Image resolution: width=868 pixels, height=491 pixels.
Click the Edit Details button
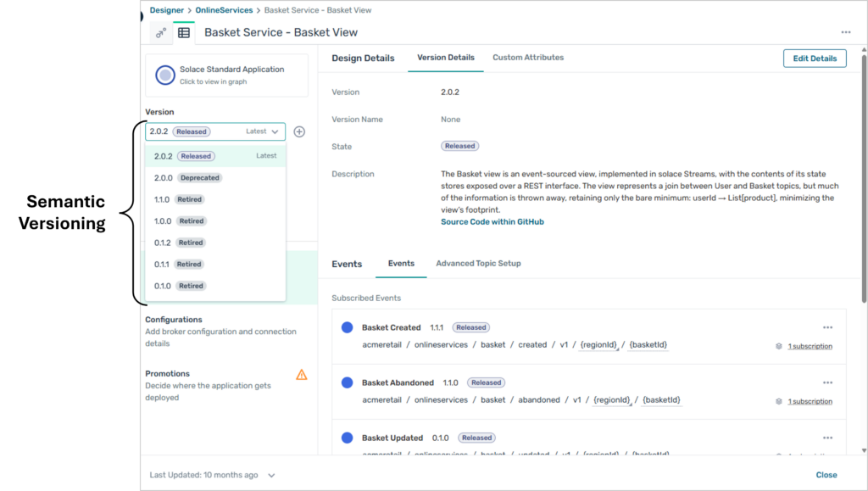(814, 59)
